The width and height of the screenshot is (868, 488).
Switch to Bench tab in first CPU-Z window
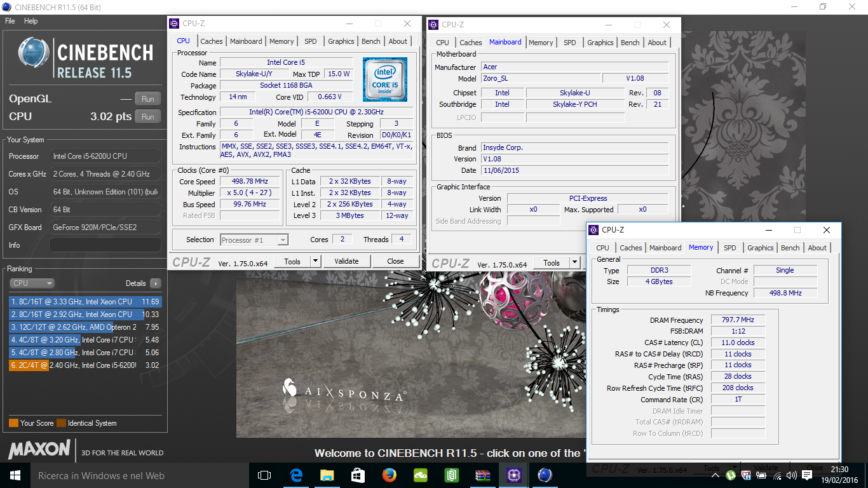click(x=371, y=41)
